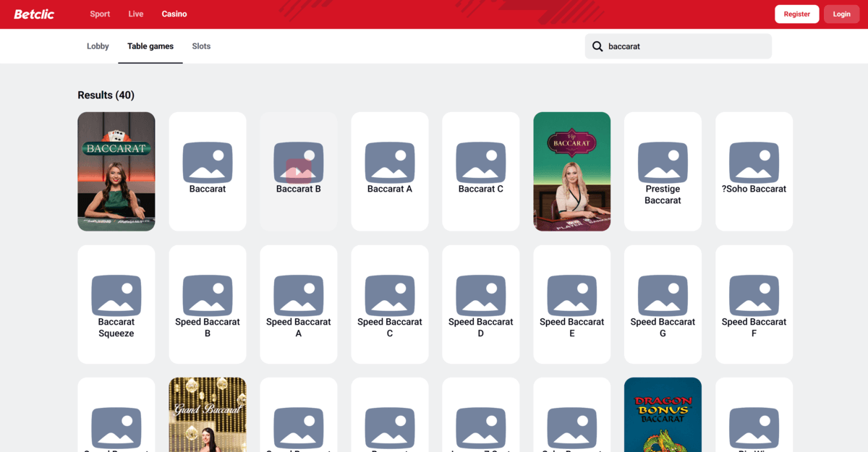The image size is (868, 452).
Task: Click the search magnifier icon
Action: coord(597,46)
